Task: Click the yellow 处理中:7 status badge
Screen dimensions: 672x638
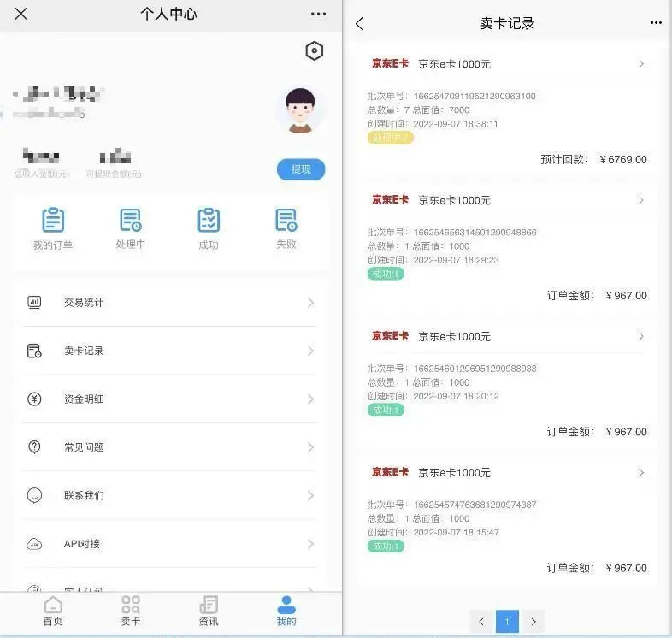Action: [x=390, y=138]
